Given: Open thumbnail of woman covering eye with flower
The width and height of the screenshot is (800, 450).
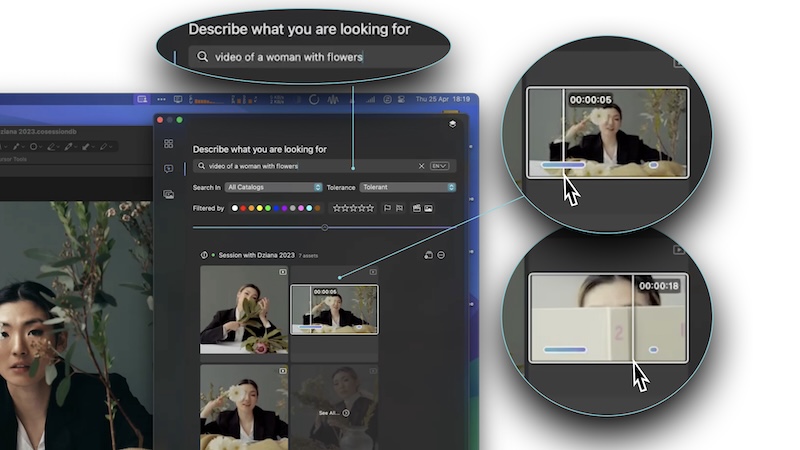Looking at the screenshot, I should (x=244, y=407).
